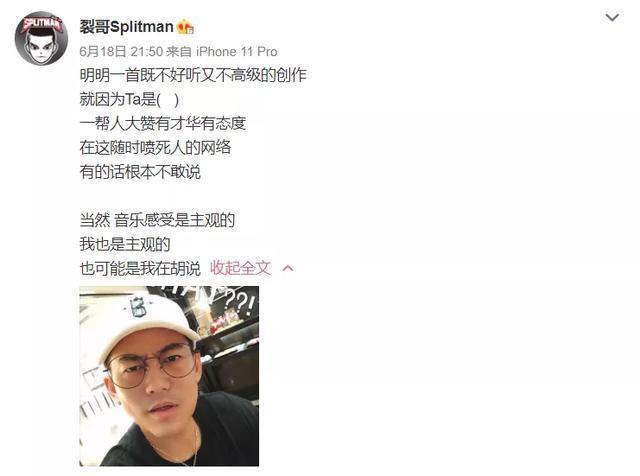This screenshot has height=476, width=640.
Task: Open the post options chevron menu
Action: tap(612, 18)
